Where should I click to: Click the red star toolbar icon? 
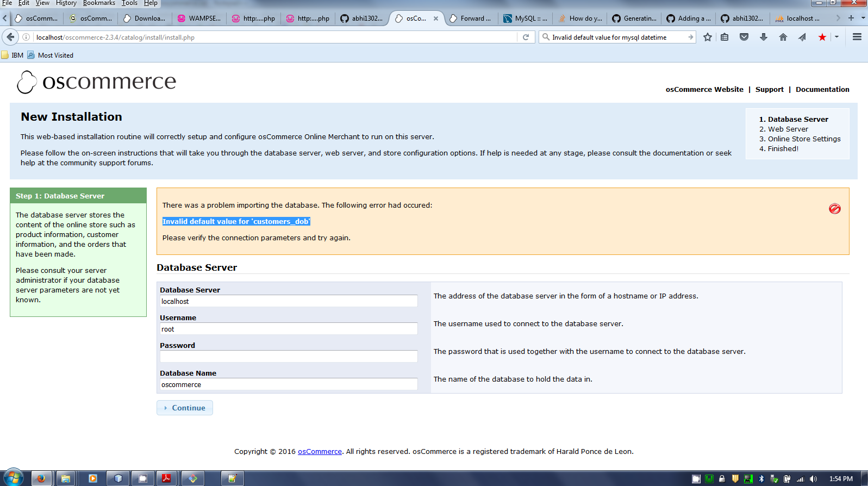click(x=822, y=37)
